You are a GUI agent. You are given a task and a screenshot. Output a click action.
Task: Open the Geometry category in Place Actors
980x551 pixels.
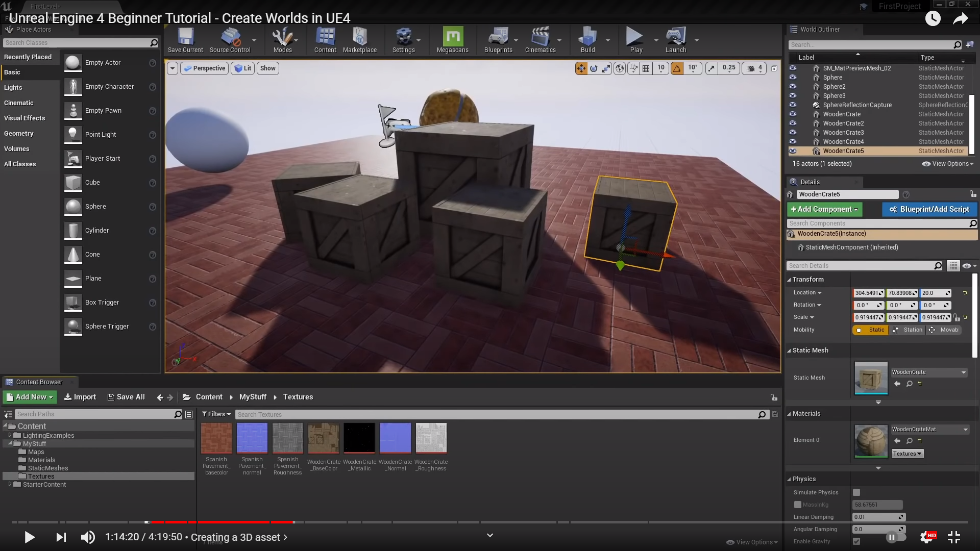click(19, 133)
